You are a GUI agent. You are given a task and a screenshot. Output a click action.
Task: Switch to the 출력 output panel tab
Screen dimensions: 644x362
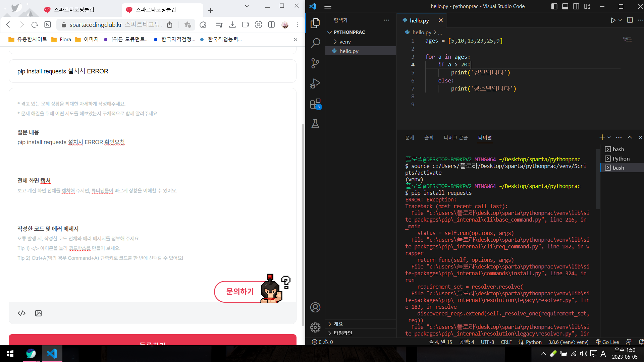(x=429, y=137)
